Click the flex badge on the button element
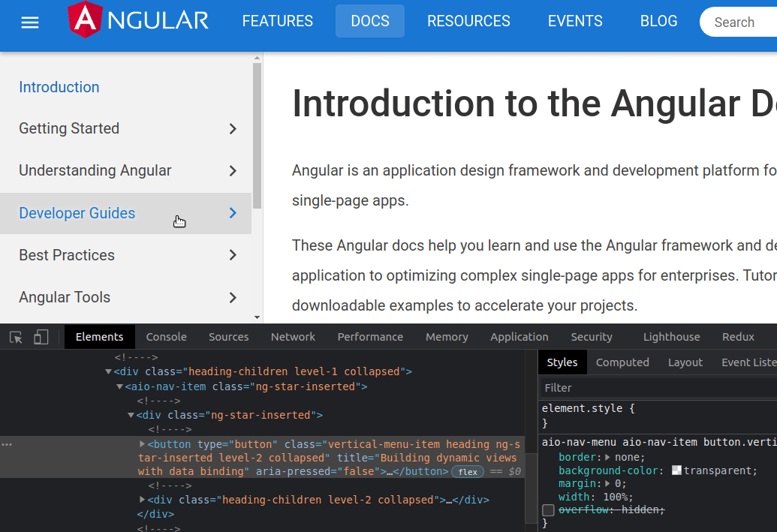 point(467,471)
